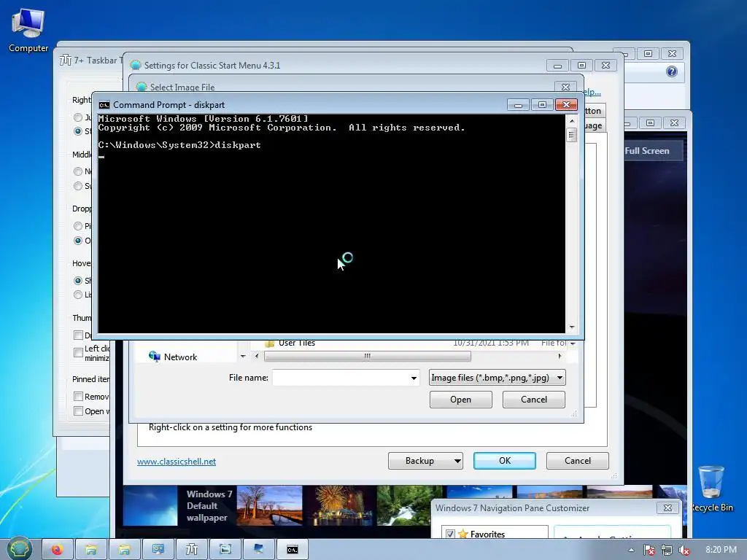Open network status tray icon

pos(667,550)
